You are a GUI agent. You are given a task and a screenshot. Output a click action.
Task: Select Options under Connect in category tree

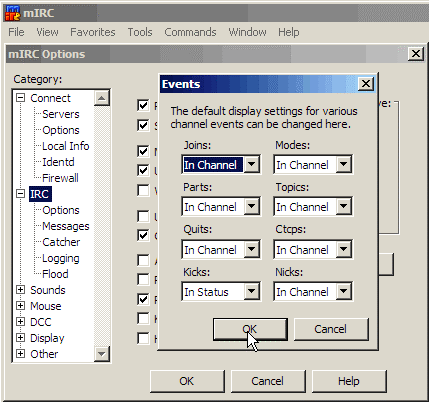coord(61,130)
